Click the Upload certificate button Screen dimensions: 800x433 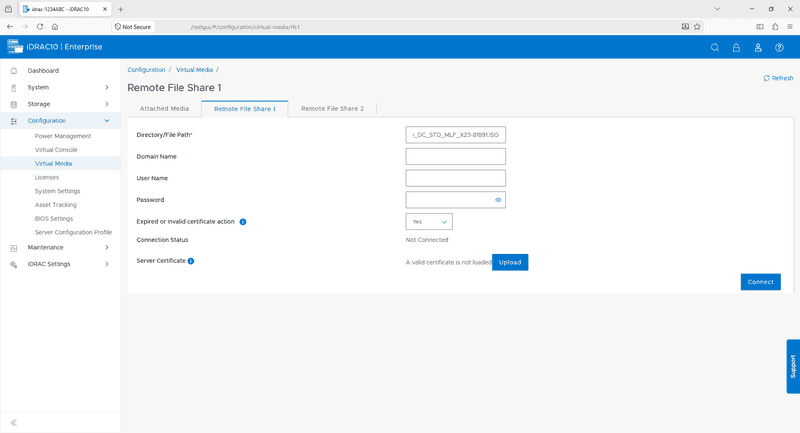coord(510,262)
